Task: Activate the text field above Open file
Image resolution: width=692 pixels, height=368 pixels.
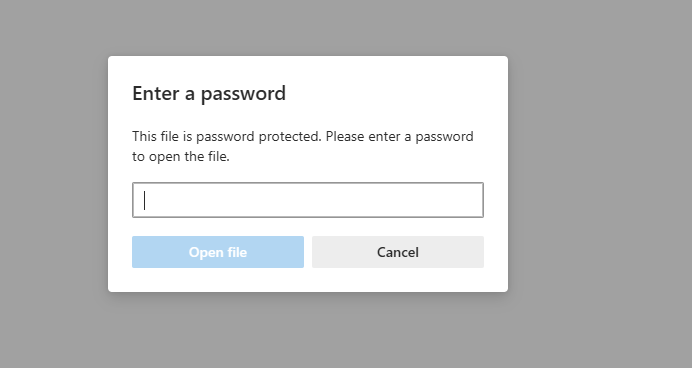Action: point(308,200)
